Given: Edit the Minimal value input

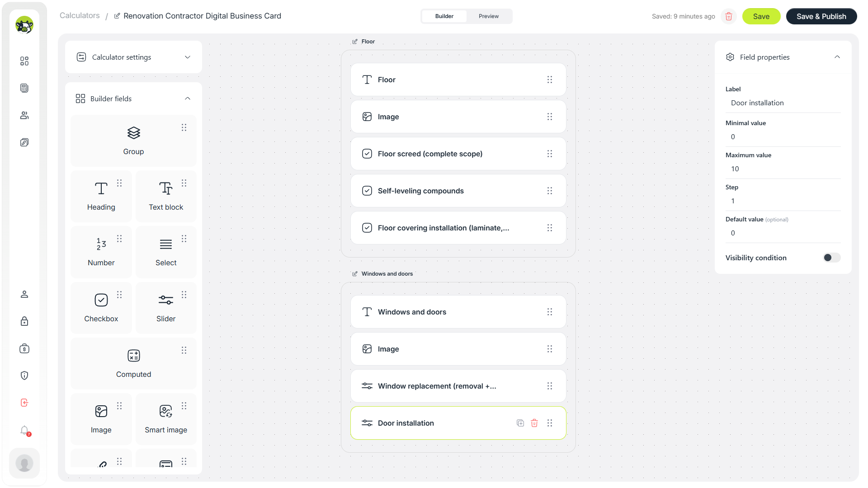Looking at the screenshot, I should [783, 137].
